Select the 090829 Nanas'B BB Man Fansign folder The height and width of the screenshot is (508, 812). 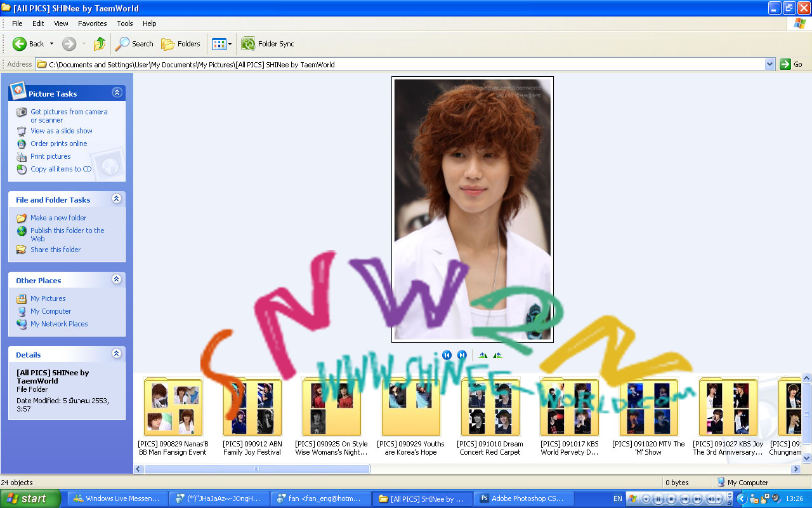pos(173,417)
